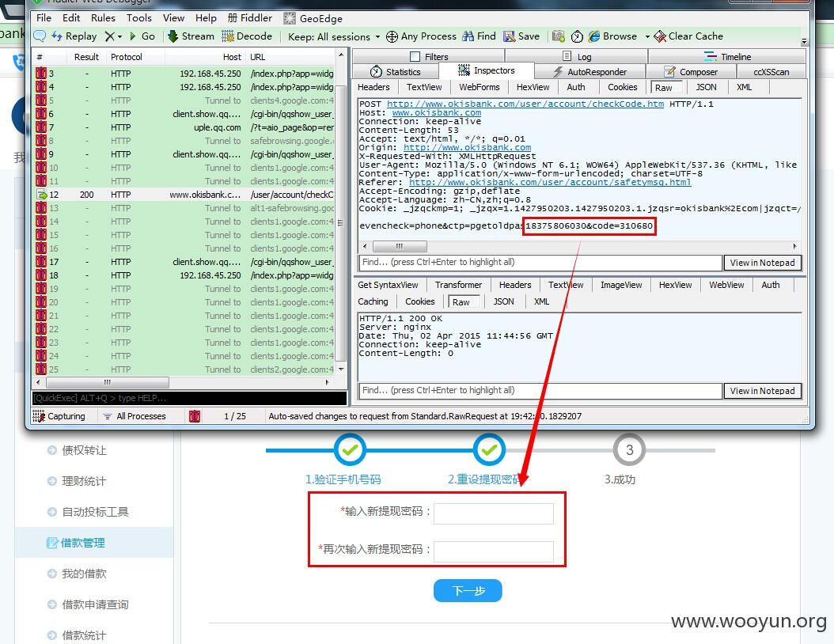Screen dimensions: 834x644
Task: Open the Tools menu
Action: 138,18
